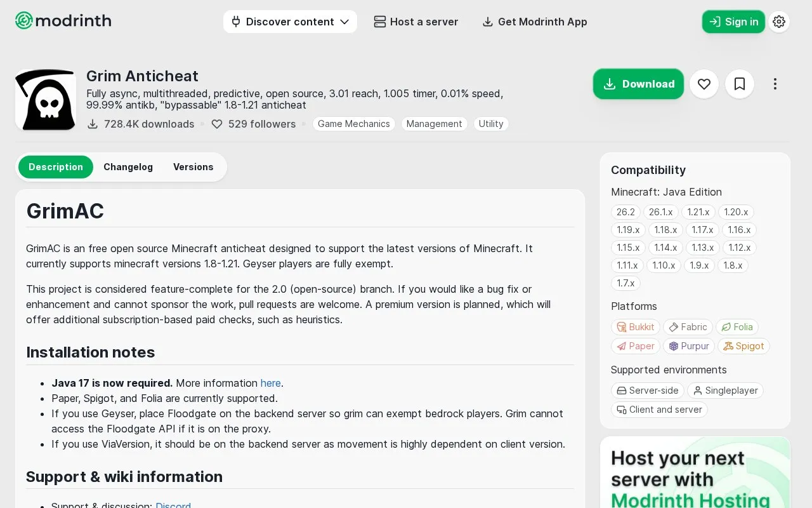Select the 1.21.x version chip
Screen dimensions: 812x508
point(698,212)
